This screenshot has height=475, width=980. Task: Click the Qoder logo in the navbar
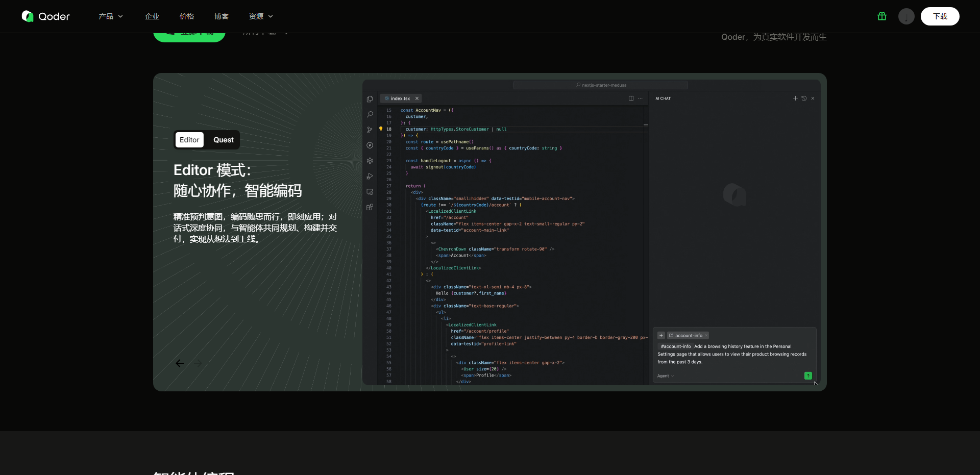click(46, 16)
